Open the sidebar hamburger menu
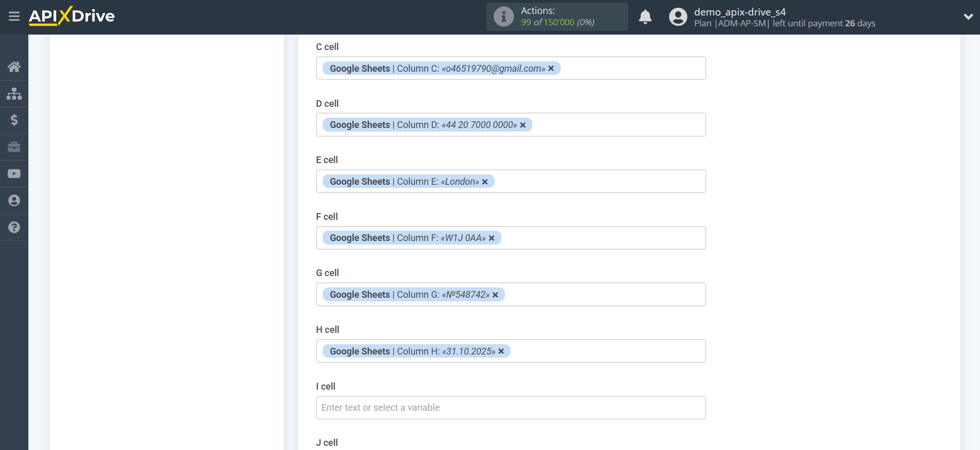This screenshot has width=980, height=450. coord(14,16)
